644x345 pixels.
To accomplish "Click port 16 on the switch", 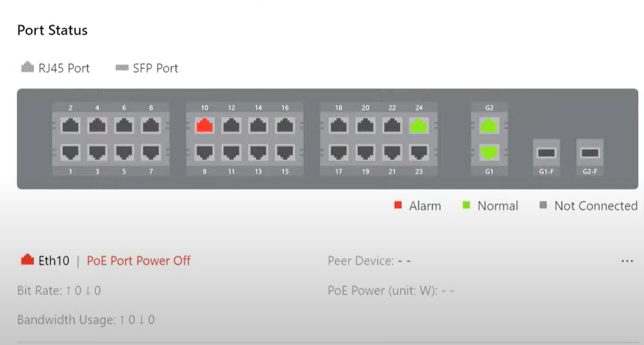I will point(285,126).
